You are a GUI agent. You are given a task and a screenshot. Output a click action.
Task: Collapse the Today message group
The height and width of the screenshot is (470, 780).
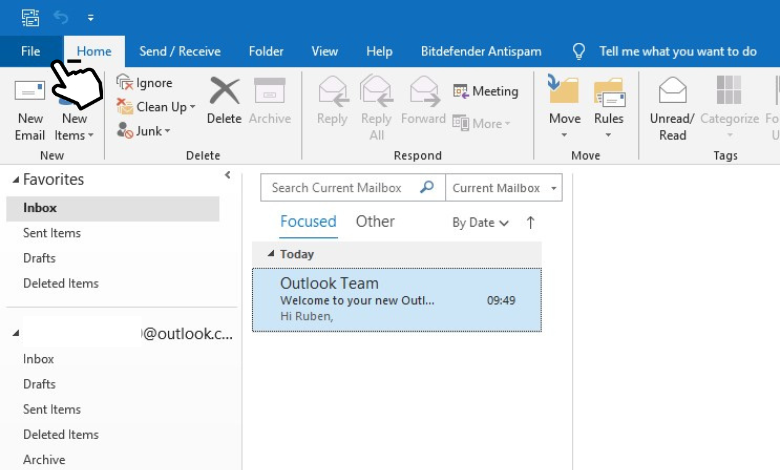271,254
